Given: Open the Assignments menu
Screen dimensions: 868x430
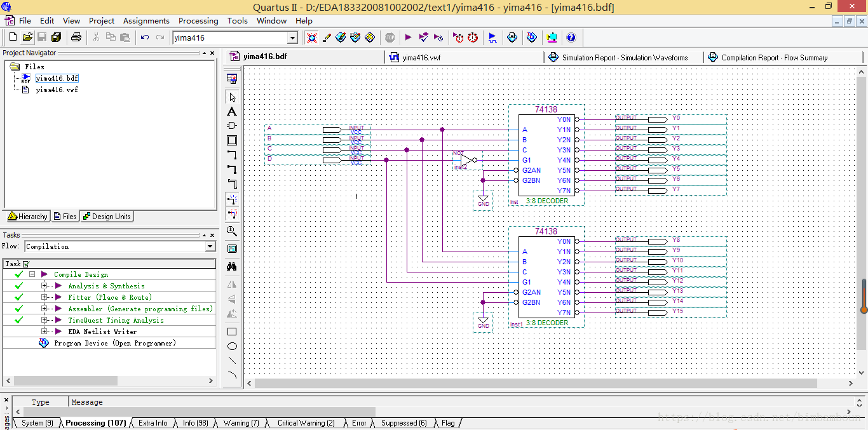Looking at the screenshot, I should pyautogui.click(x=146, y=21).
